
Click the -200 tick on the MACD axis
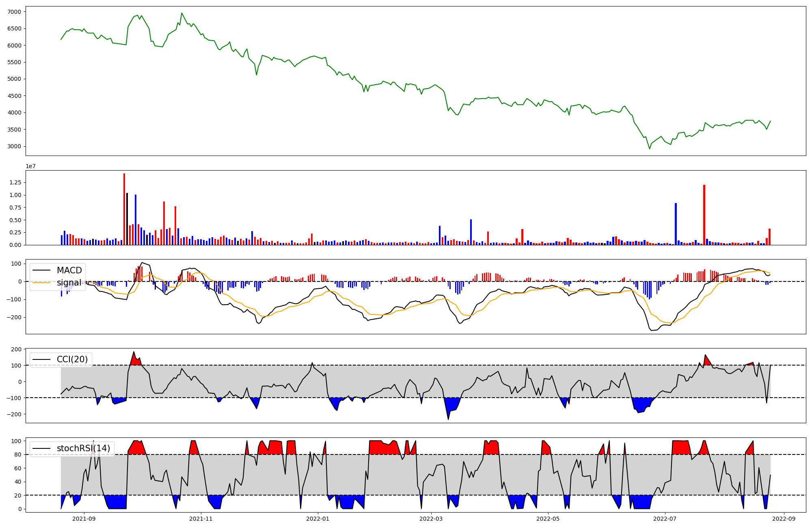point(13,317)
